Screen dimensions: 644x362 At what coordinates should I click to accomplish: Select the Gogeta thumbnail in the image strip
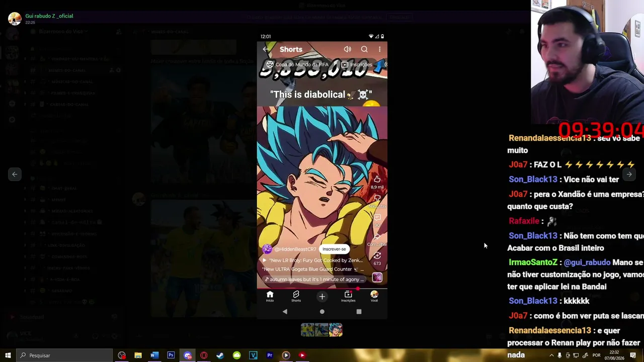(x=336, y=330)
